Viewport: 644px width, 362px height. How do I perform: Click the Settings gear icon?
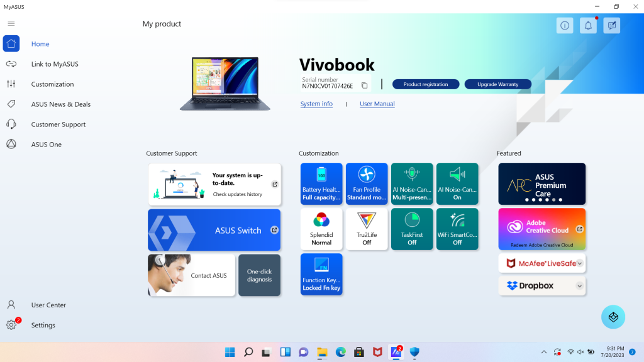(x=11, y=325)
